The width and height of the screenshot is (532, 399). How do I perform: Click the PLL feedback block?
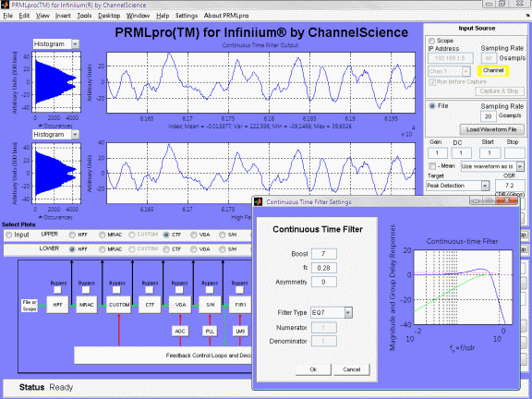point(210,332)
